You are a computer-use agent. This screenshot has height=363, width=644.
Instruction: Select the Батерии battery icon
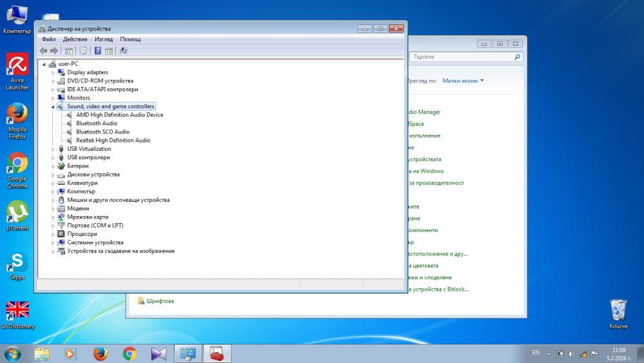61,166
